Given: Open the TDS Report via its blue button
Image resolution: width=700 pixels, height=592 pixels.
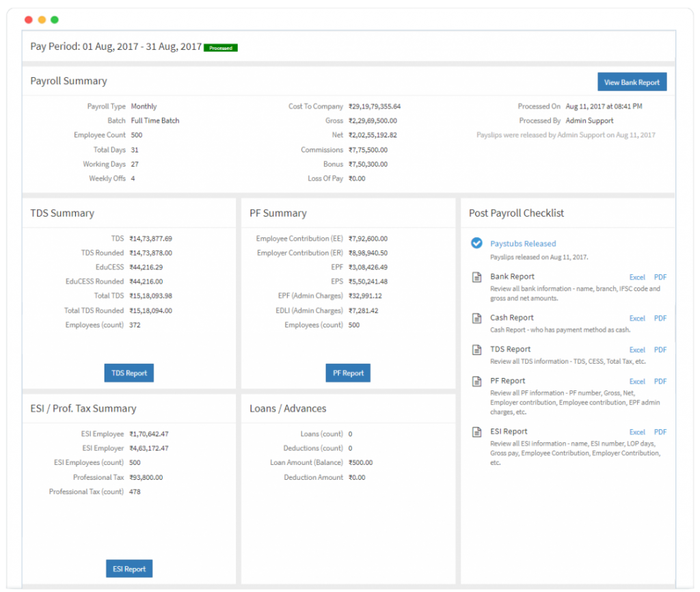Looking at the screenshot, I should pos(129,373).
